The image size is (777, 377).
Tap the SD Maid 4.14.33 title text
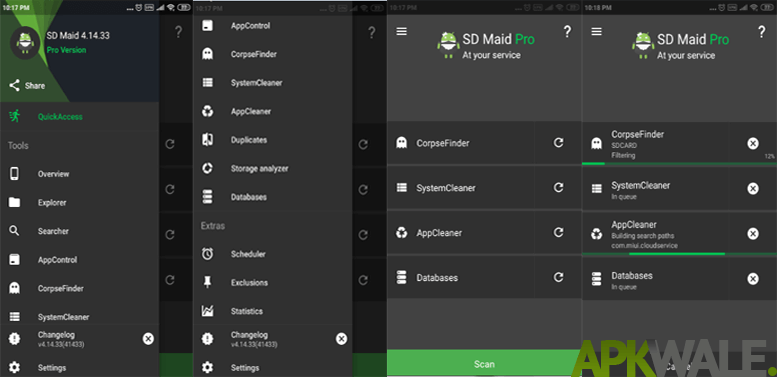[x=78, y=36]
